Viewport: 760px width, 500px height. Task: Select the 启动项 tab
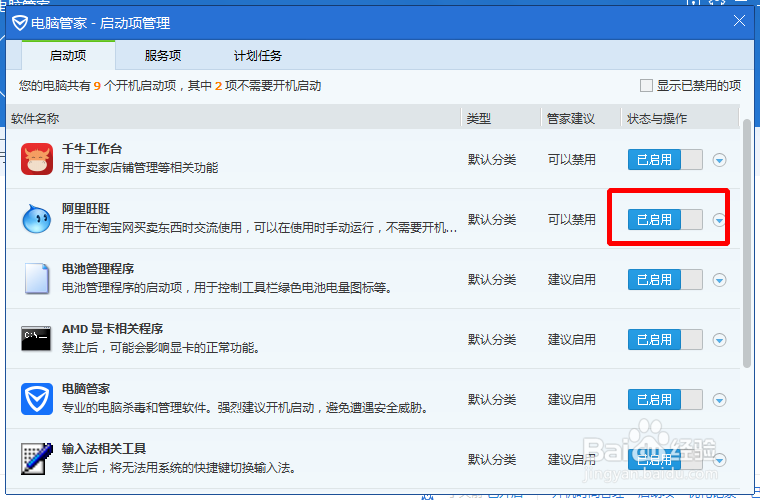point(68,55)
